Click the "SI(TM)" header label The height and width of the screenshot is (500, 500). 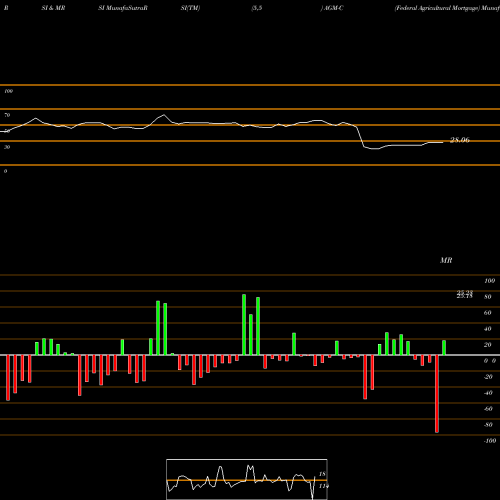coord(190,8)
